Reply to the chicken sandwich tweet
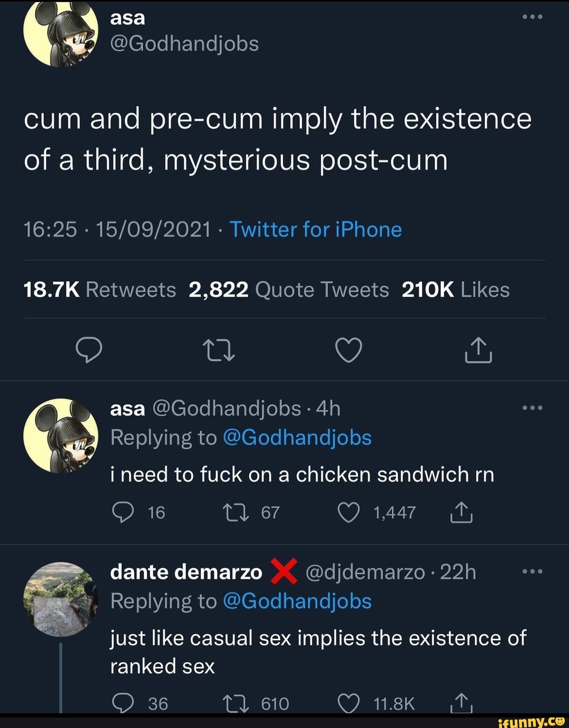This screenshot has width=569, height=728. point(123,512)
